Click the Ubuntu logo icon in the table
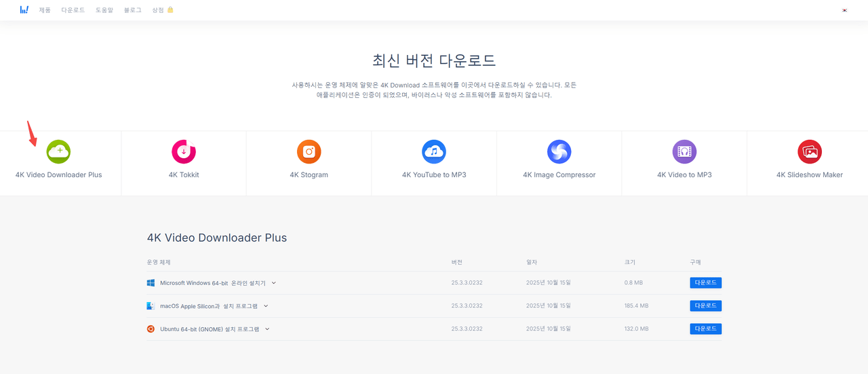Screen dimensions: 868x374 (151, 329)
